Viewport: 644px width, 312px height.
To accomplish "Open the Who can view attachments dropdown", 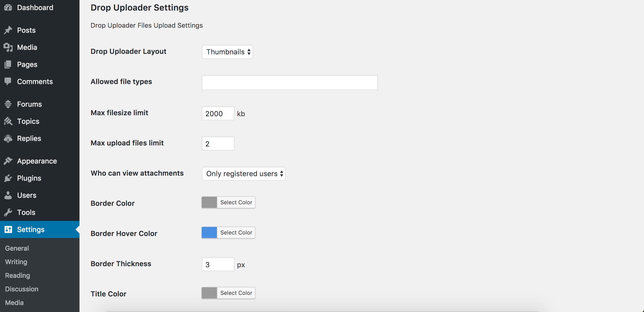I will [x=244, y=174].
